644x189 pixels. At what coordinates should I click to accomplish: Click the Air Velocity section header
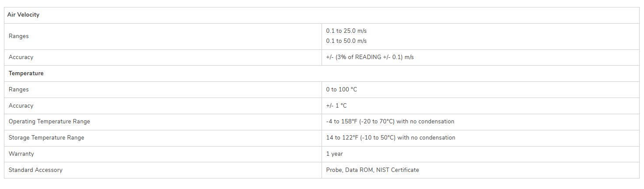point(23,15)
